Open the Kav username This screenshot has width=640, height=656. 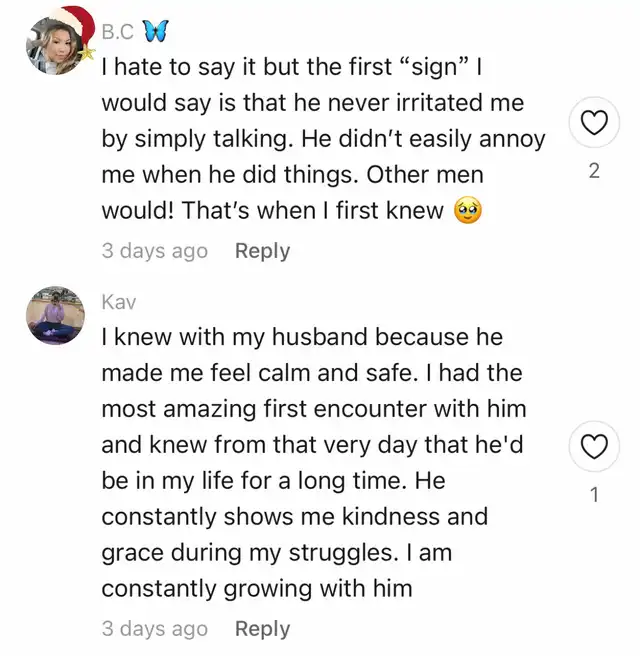[x=119, y=302]
